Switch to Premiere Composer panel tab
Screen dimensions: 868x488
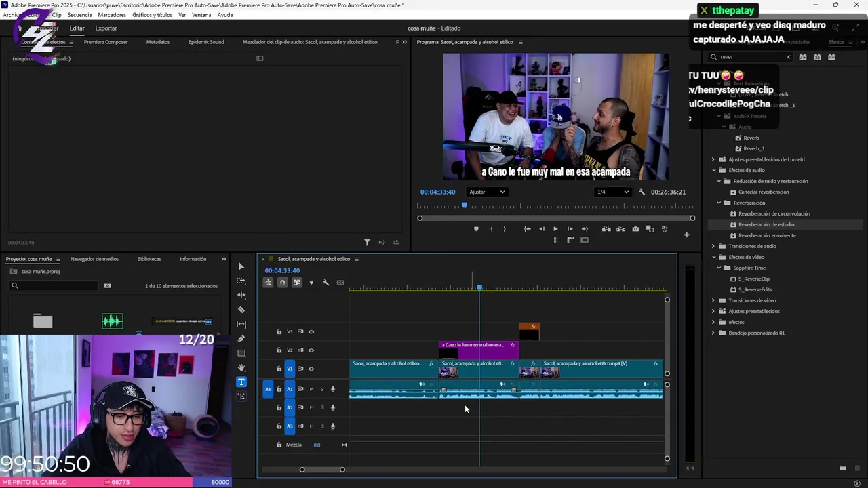point(106,42)
